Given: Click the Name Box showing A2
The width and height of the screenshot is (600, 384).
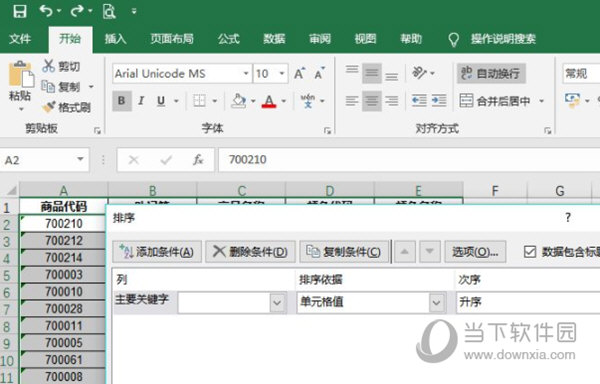Looking at the screenshot, I should [x=44, y=159].
